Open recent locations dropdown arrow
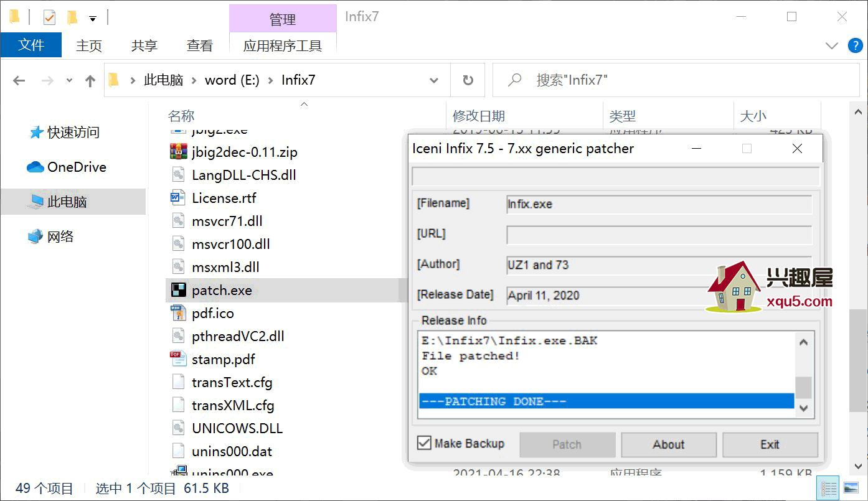 pyautogui.click(x=69, y=80)
